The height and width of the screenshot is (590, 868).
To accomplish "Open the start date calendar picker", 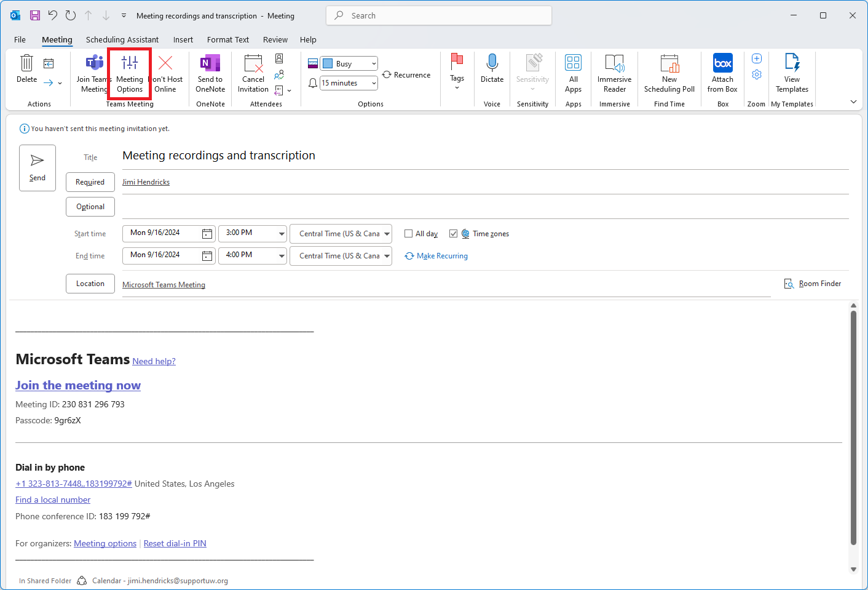I will pyautogui.click(x=207, y=234).
